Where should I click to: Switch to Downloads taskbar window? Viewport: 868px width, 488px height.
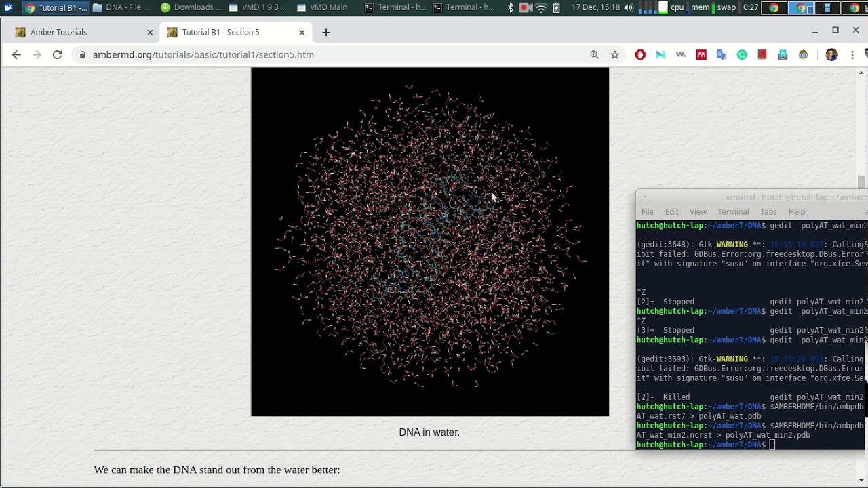click(x=191, y=7)
